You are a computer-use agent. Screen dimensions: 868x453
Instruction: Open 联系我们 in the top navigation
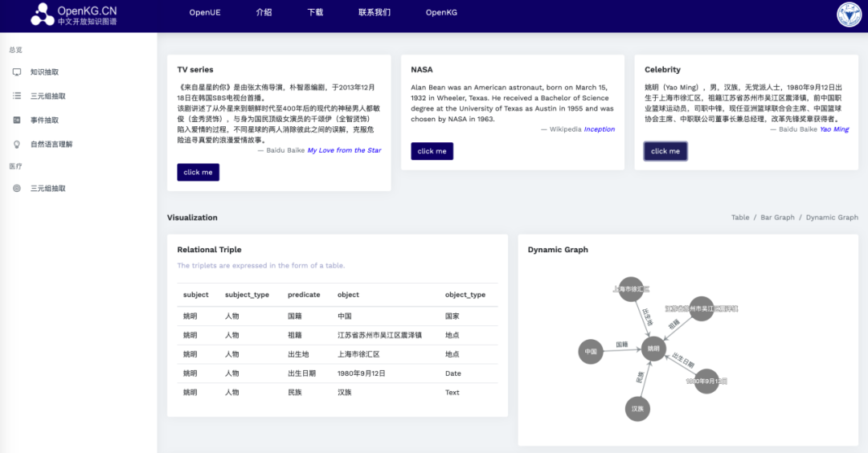pyautogui.click(x=375, y=12)
